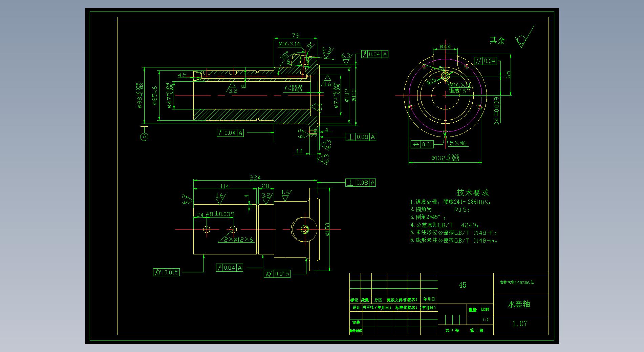
Task: Click the 'ø74' bore diameter dimension
Action: coord(336,96)
